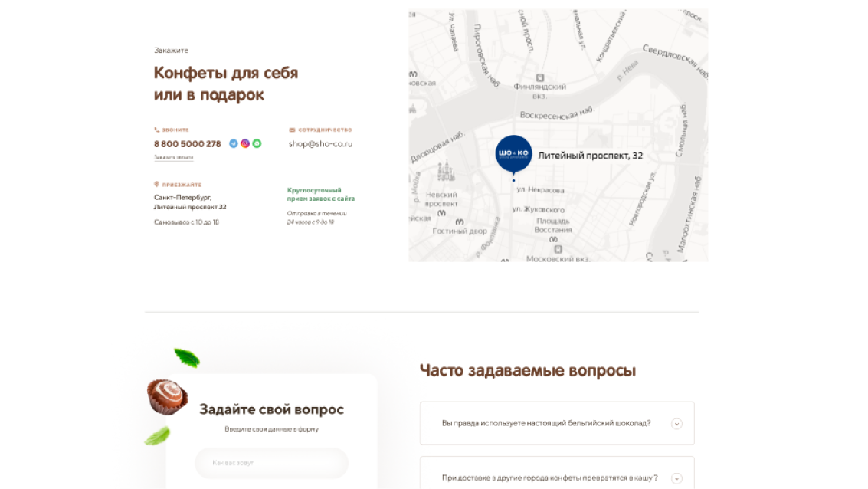This screenshot has height=489, width=868.
Task: Click the blue ШО-КО map marker
Action: (513, 154)
